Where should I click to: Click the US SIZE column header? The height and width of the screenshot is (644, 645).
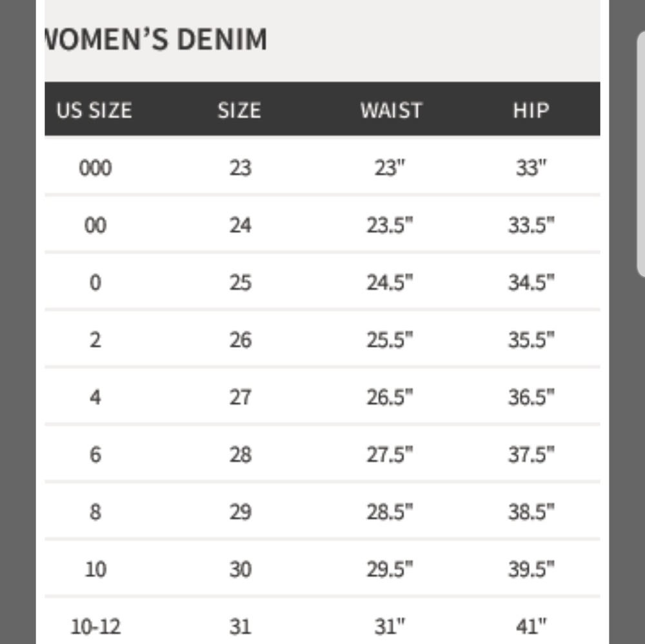click(x=94, y=110)
